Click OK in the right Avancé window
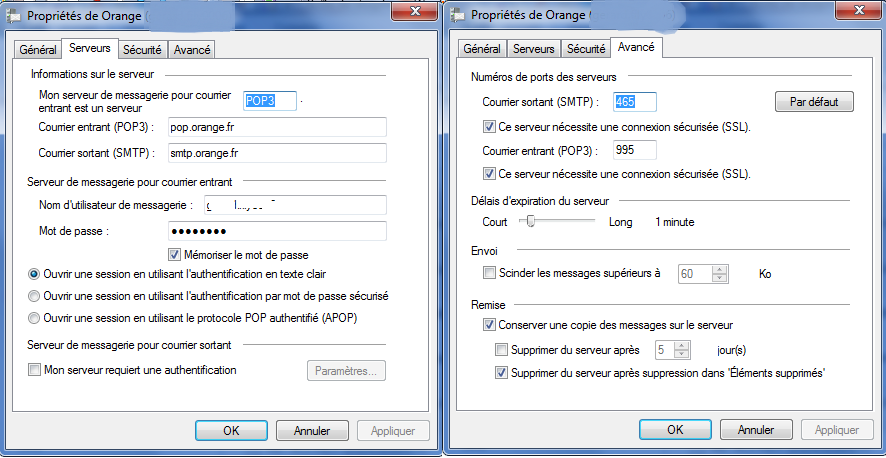The image size is (886, 458). click(675, 430)
